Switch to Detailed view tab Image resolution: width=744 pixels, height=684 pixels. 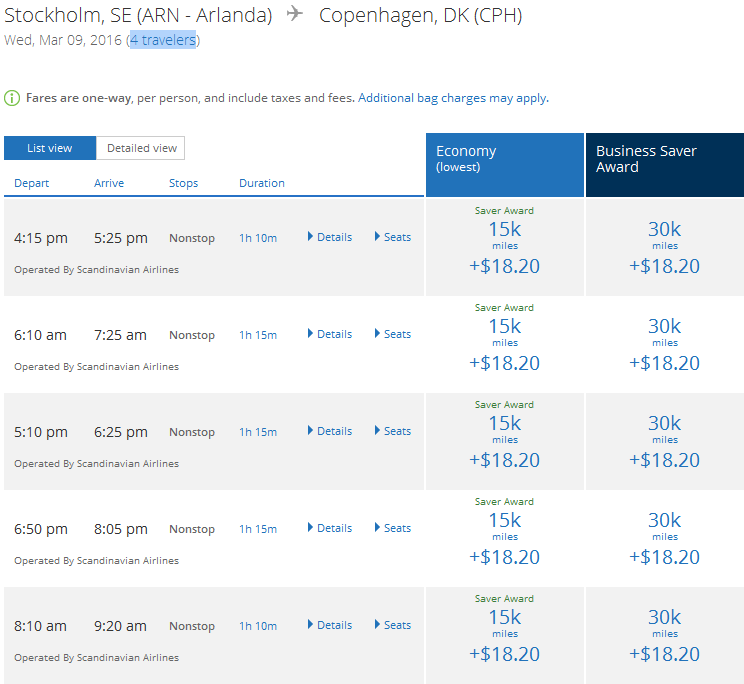(141, 148)
